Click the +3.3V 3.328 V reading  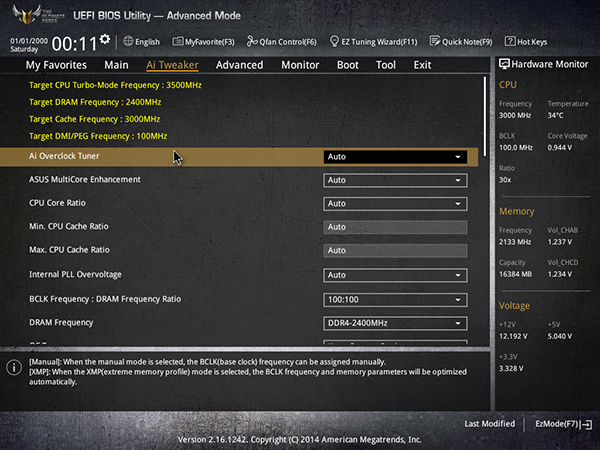click(x=511, y=368)
